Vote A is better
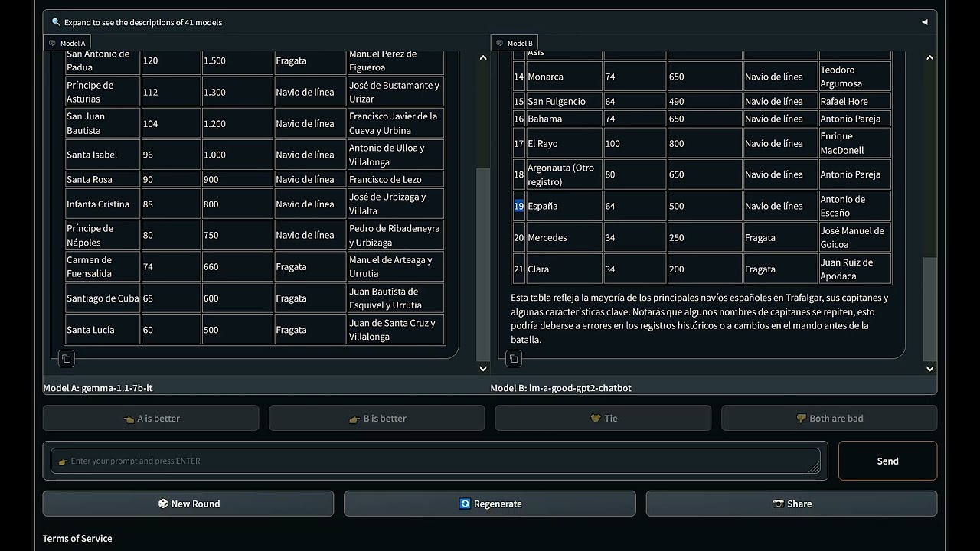This screenshot has height=551, width=980. coord(151,419)
